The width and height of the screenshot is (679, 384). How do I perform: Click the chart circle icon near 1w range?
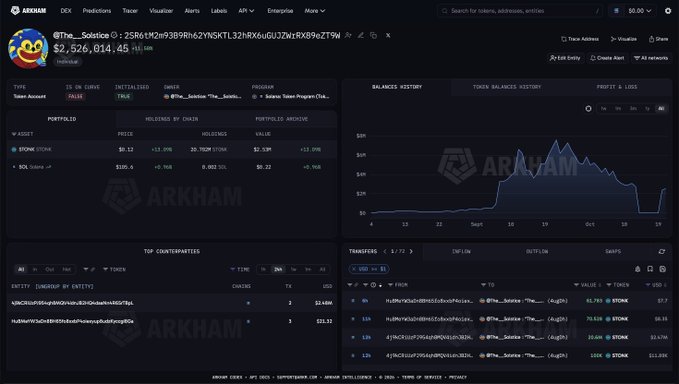[x=588, y=109]
